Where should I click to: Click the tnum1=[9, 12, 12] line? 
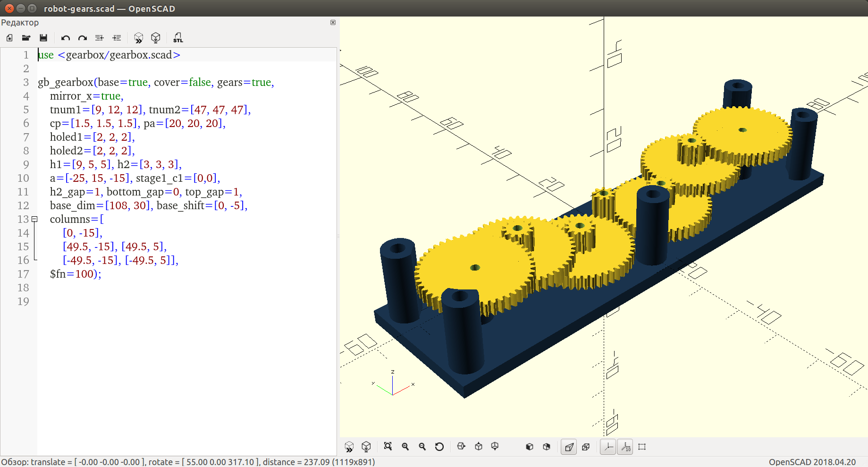(150, 110)
